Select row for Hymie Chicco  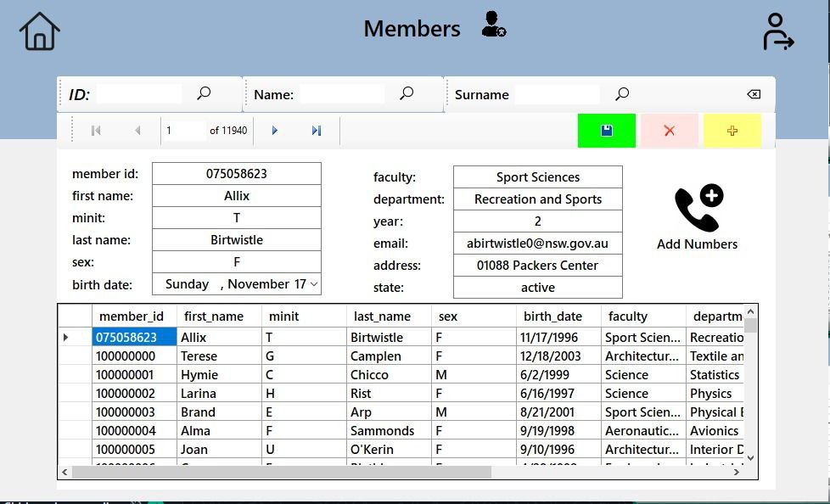[75, 375]
